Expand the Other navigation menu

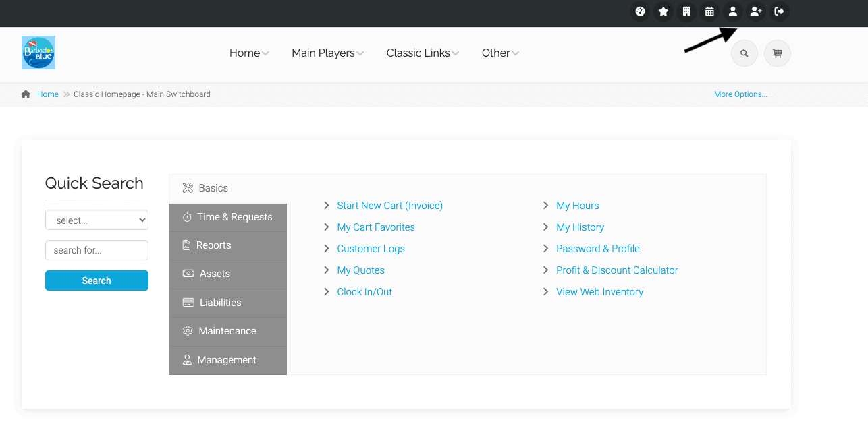[500, 53]
